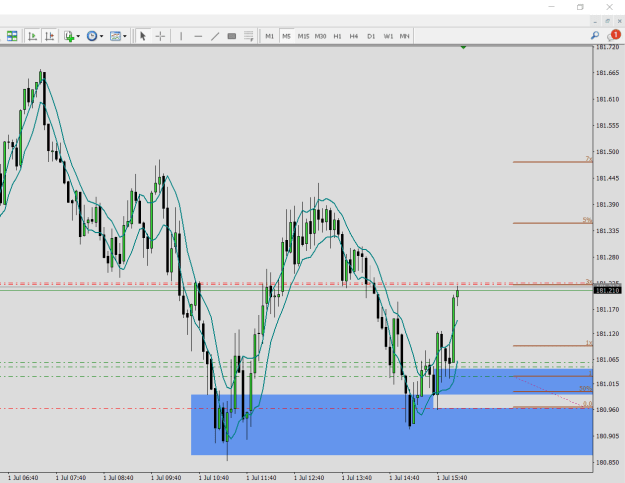This screenshot has height=483, width=625.
Task: Switch chart to H4 timeframe
Action: pyautogui.click(x=354, y=36)
